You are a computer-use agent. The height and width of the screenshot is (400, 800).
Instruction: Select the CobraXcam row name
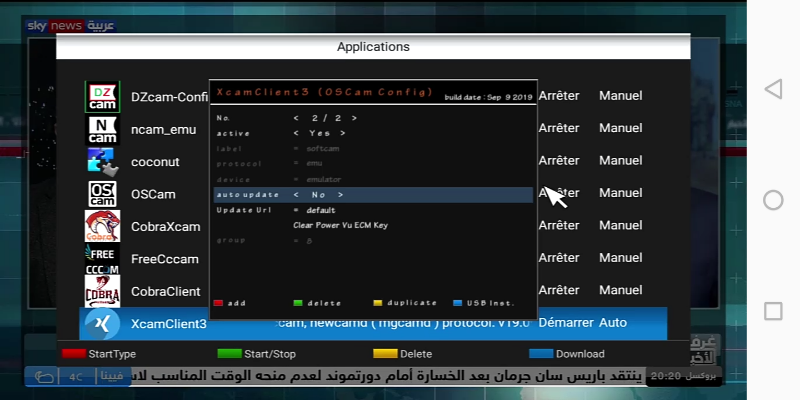[165, 227]
